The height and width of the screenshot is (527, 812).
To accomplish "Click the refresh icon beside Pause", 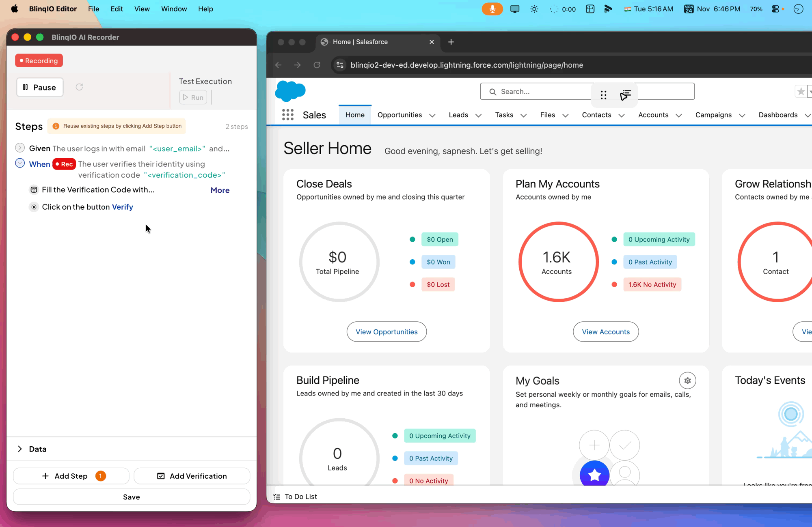I will [x=79, y=87].
